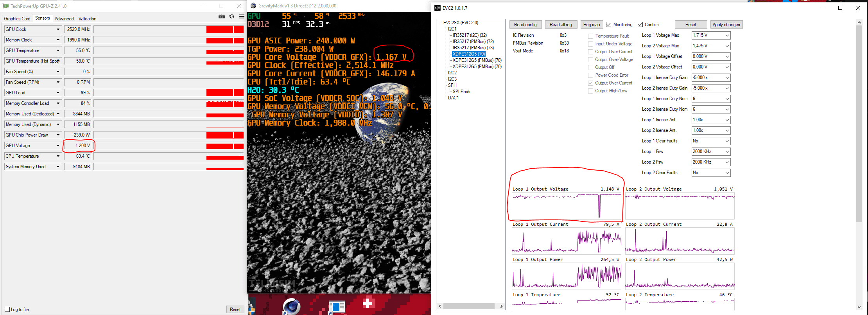868x315 pixels.
Task: Select IR35217 (PMBus) (72) tree item
Action: (473, 41)
